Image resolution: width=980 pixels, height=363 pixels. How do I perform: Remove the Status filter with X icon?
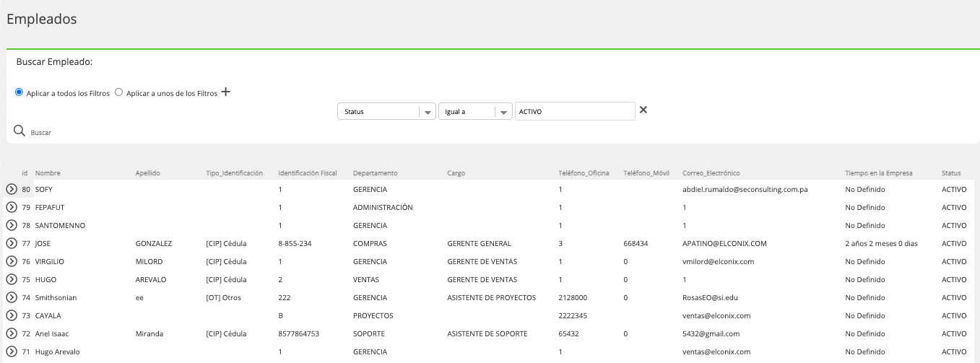click(643, 110)
